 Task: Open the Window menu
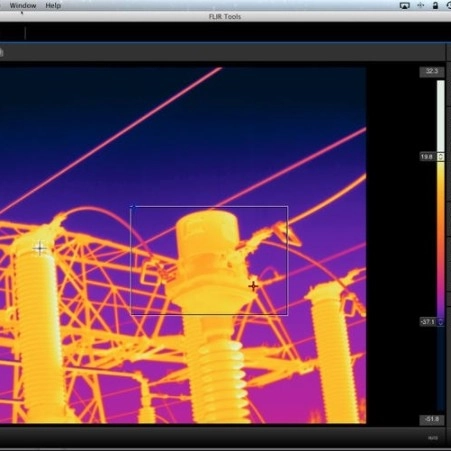(x=23, y=5)
